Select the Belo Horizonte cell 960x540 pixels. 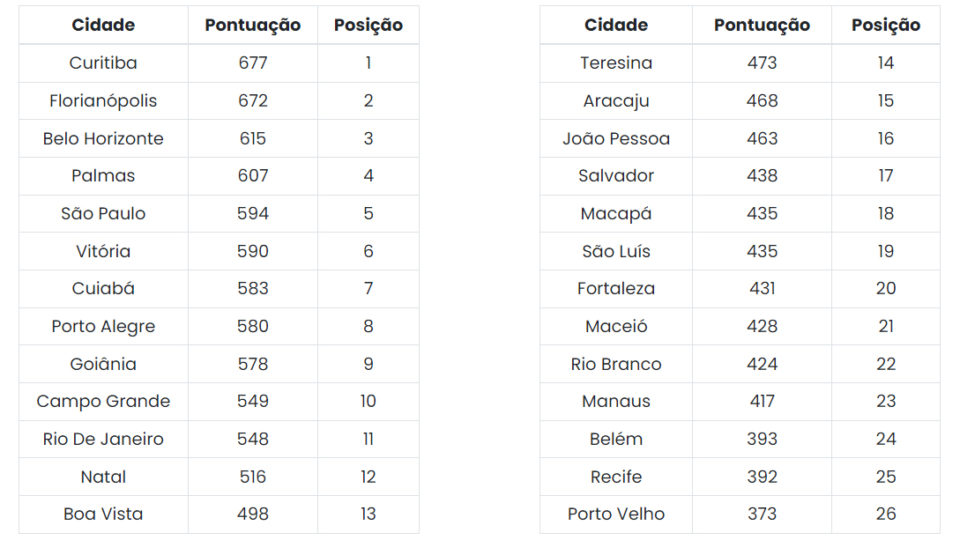103,138
